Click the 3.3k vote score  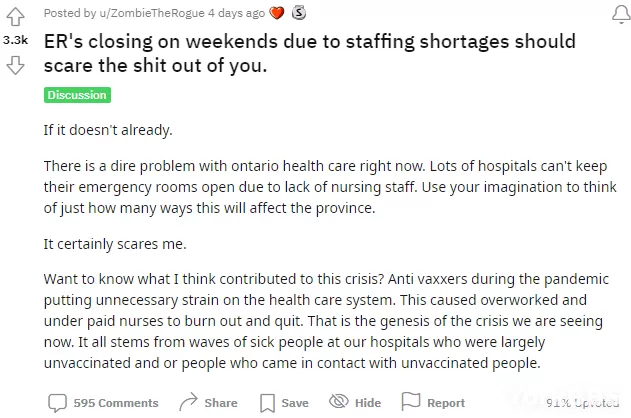point(15,40)
